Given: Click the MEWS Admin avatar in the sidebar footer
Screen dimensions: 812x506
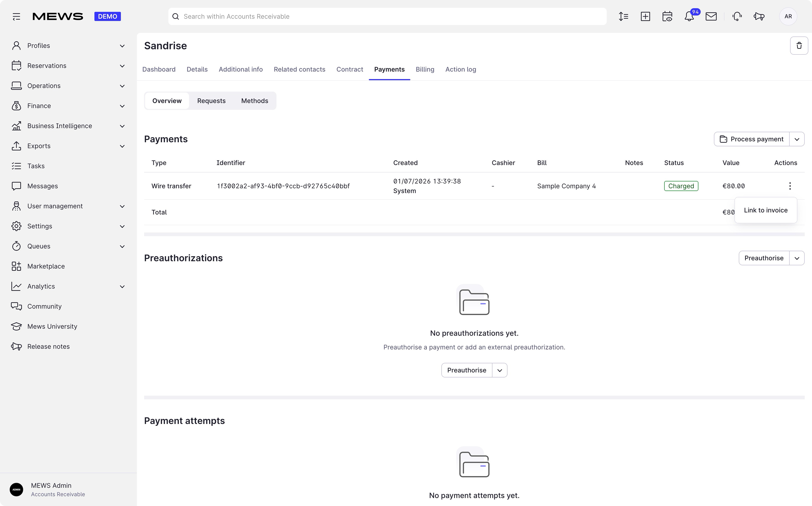Looking at the screenshot, I should 16,490.
